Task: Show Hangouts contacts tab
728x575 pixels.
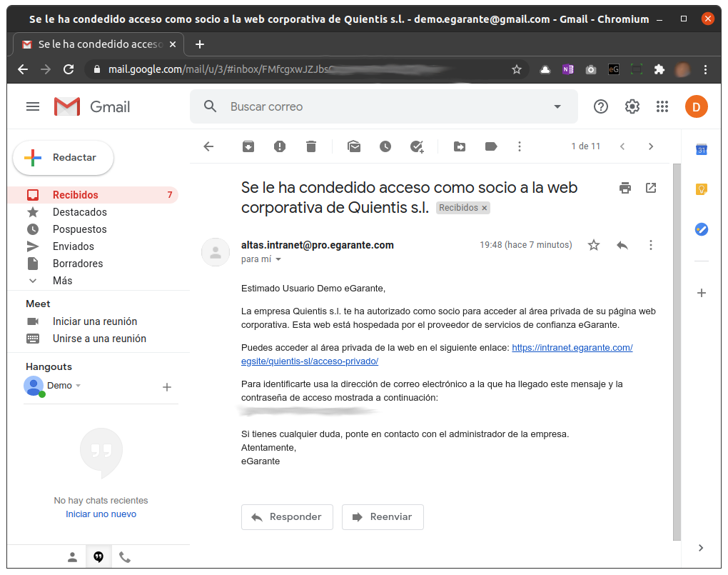Action: [72, 557]
